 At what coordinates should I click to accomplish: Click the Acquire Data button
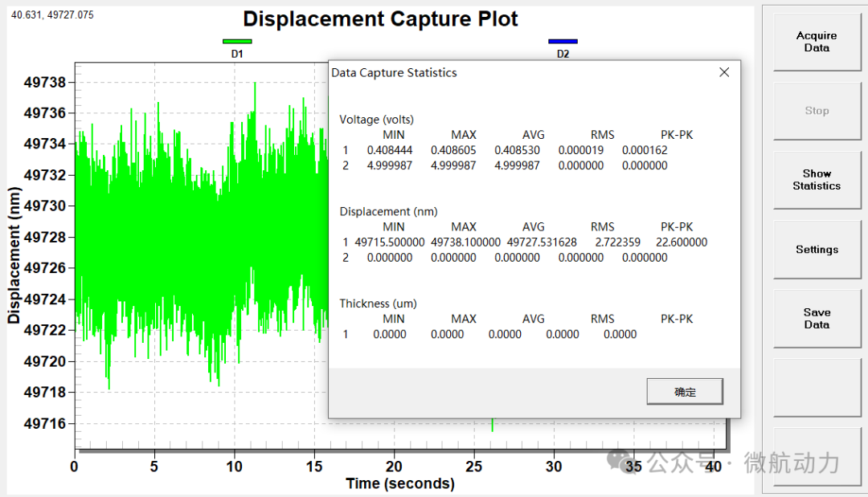817,42
